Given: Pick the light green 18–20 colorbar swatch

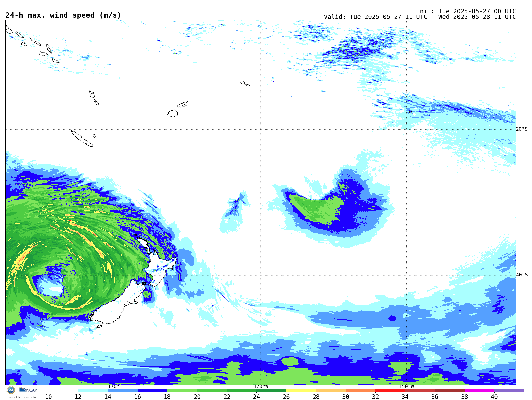Looking at the screenshot, I should [x=182, y=391].
